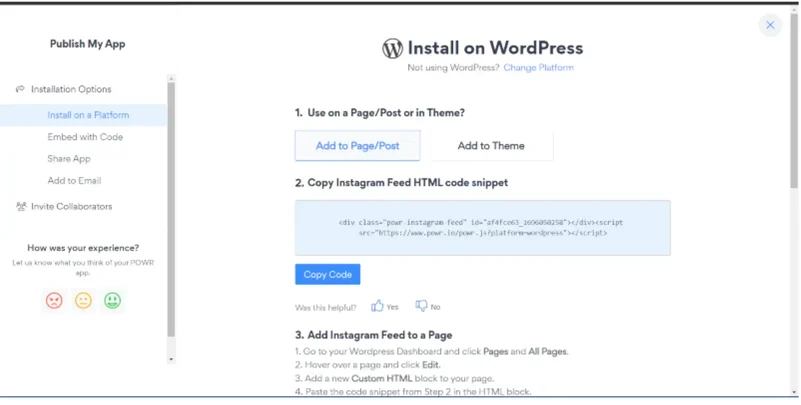
Task: Click the Publish My App title
Action: [x=87, y=44]
